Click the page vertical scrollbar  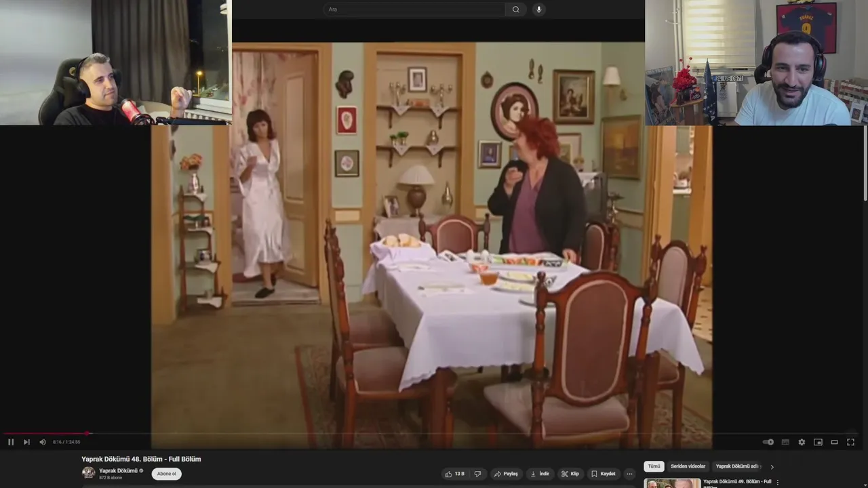click(865, 163)
